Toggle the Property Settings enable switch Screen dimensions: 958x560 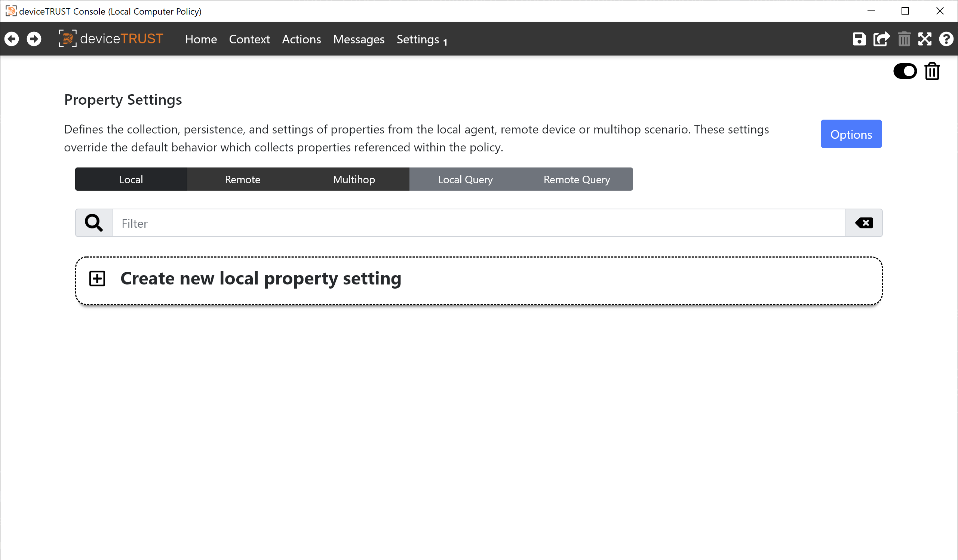pos(905,71)
